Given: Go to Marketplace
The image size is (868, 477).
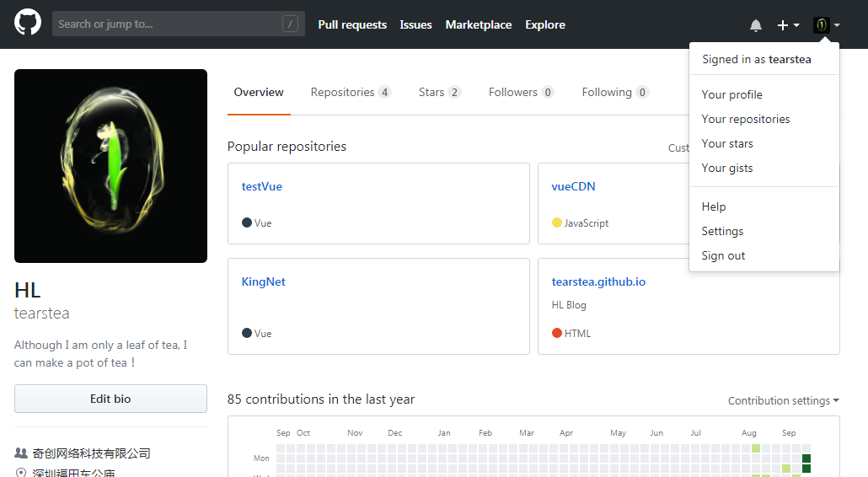Looking at the screenshot, I should point(479,25).
